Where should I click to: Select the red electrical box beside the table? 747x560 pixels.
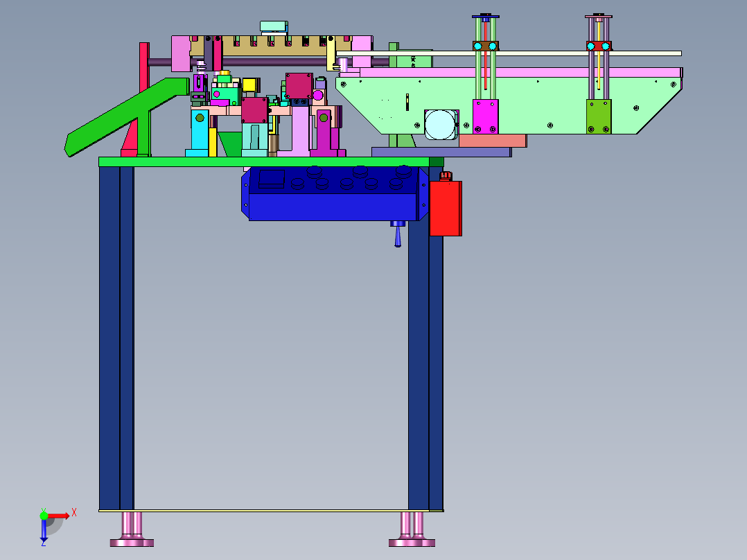(x=446, y=209)
